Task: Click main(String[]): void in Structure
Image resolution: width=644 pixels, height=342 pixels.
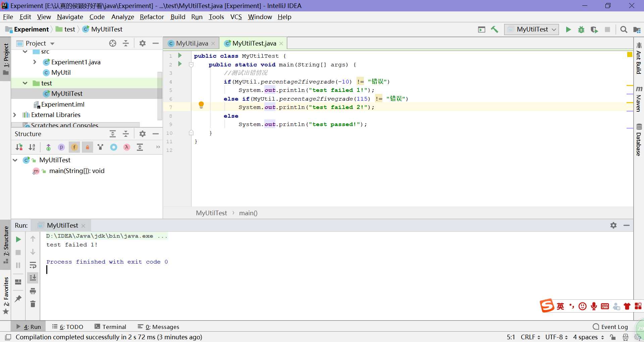Action: click(77, 171)
